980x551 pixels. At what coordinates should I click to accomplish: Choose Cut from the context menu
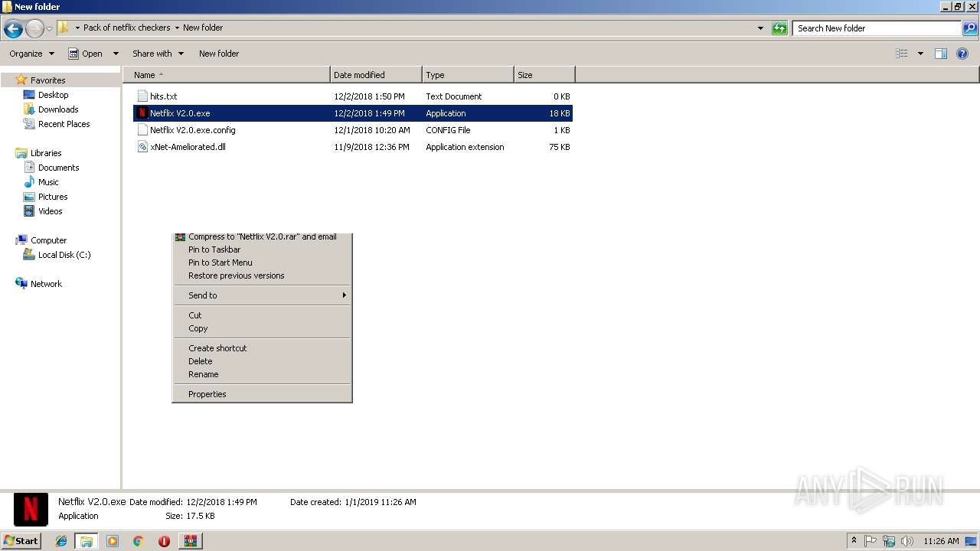[262, 315]
